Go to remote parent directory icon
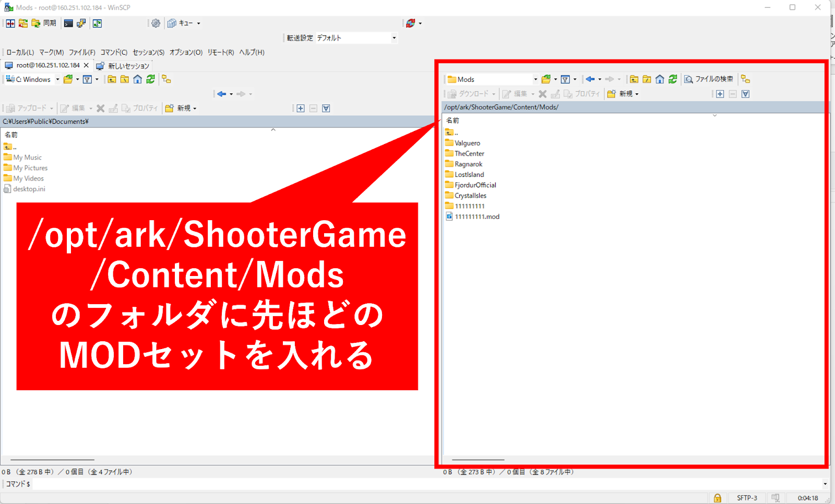 (x=634, y=79)
